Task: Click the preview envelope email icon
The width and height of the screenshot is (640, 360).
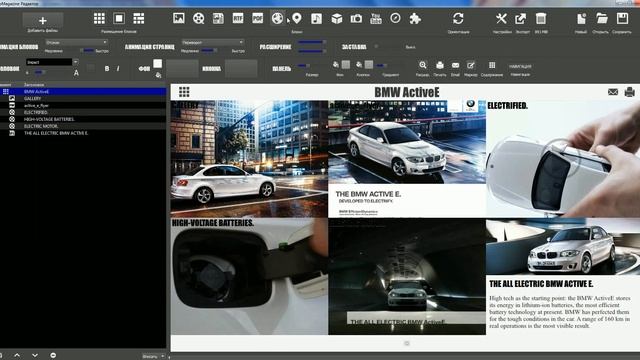Action: click(613, 92)
